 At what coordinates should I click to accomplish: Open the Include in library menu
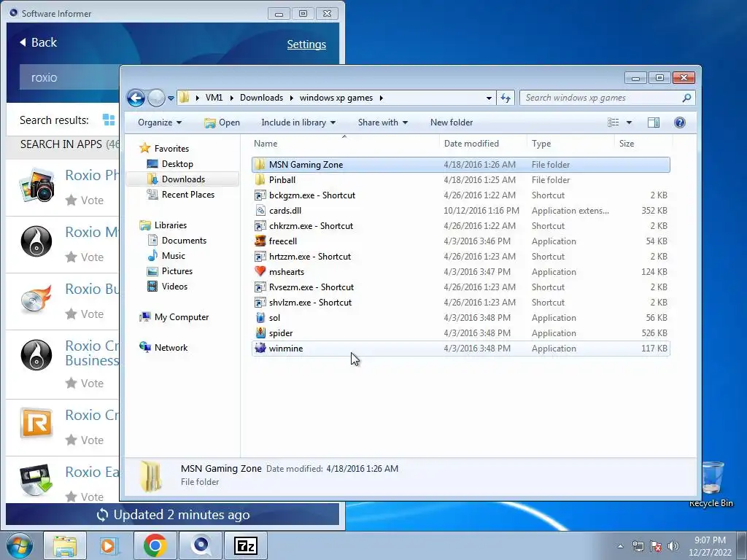[298, 122]
